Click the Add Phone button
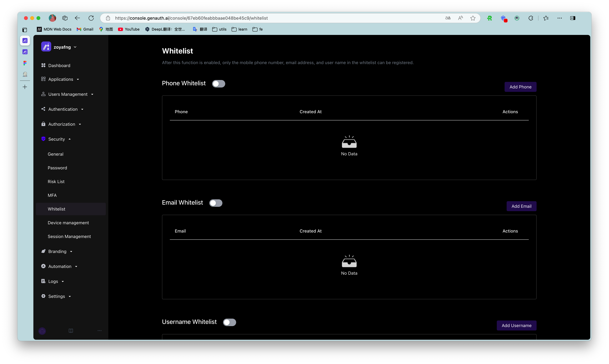This screenshot has width=609, height=364. 520,87
